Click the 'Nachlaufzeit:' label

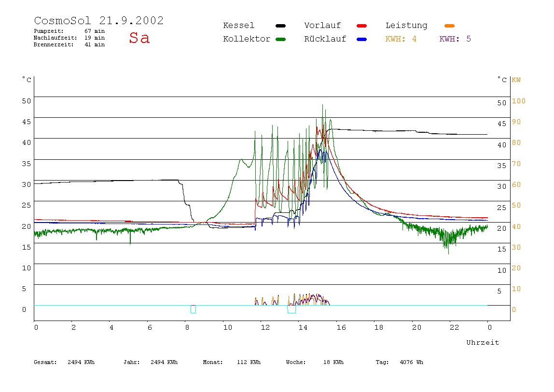coord(55,38)
